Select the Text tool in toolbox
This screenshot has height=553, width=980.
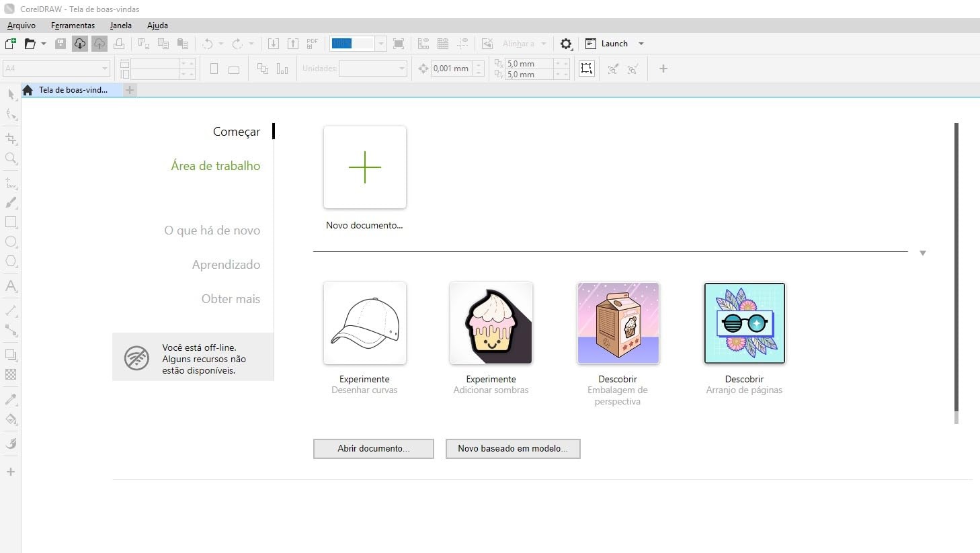[x=11, y=286]
